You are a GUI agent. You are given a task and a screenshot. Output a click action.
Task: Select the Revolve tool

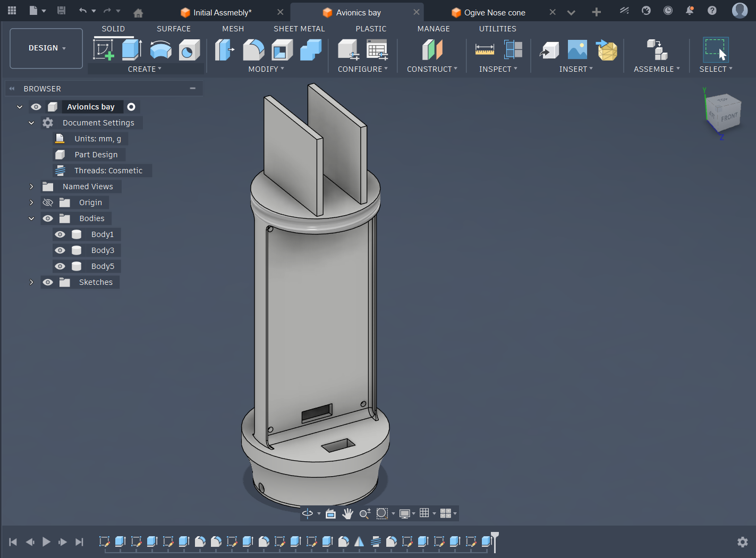tap(160, 50)
